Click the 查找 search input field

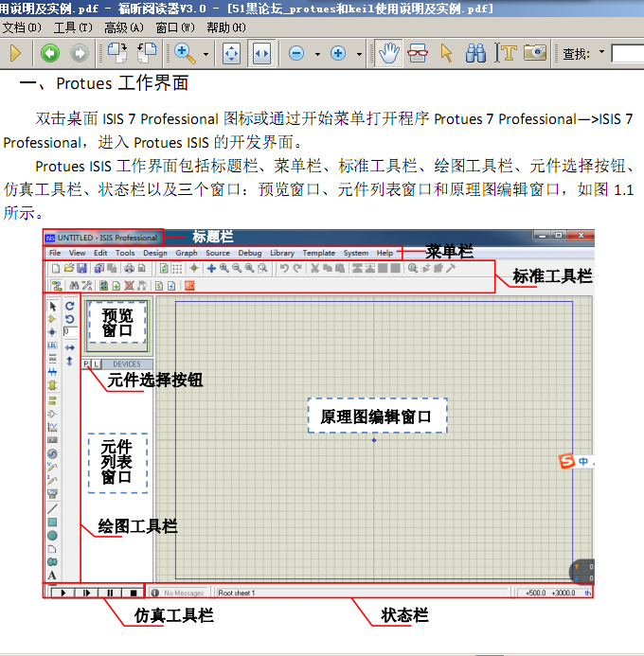(627, 54)
